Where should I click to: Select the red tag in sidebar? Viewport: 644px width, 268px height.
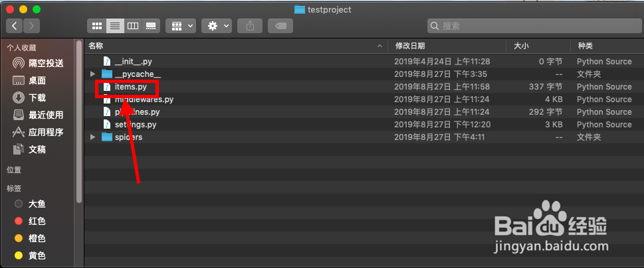[37, 221]
